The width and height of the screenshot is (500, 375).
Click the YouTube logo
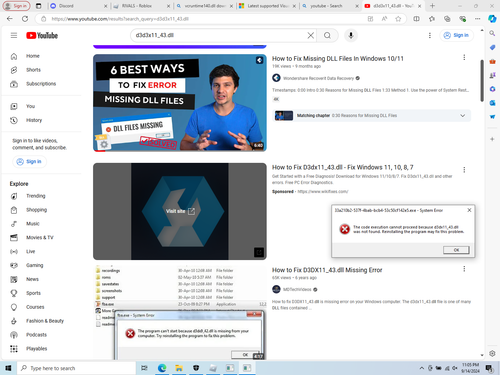pos(42,35)
